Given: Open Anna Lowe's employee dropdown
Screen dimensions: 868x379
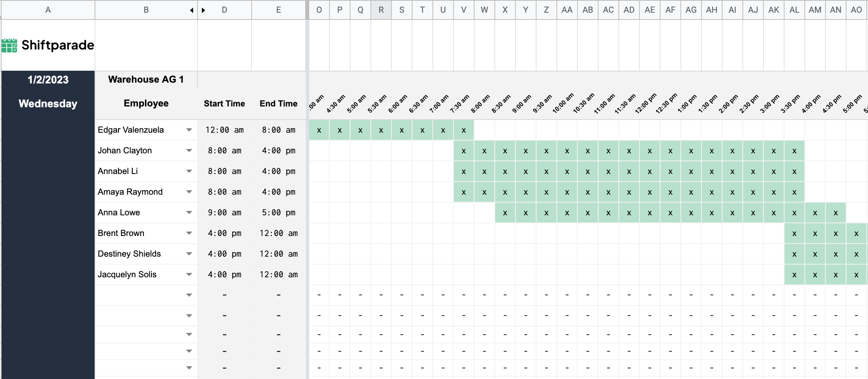Looking at the screenshot, I should click(190, 213).
